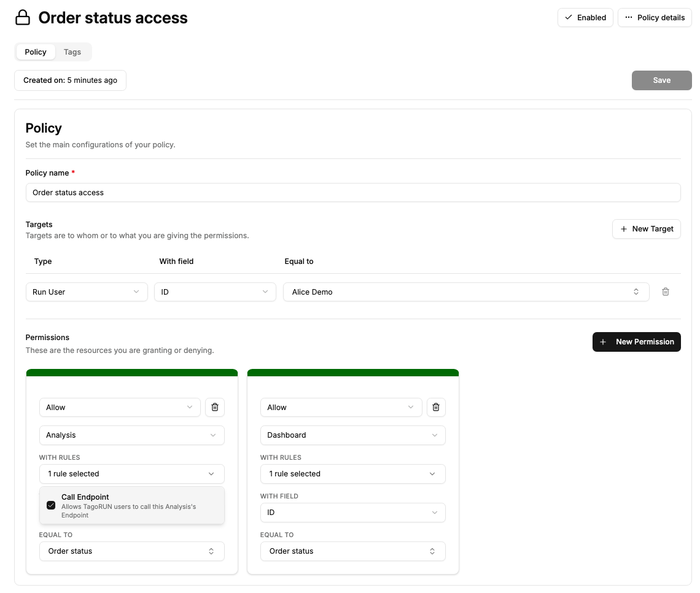
Task: Select the Policy tab
Action: tap(36, 52)
